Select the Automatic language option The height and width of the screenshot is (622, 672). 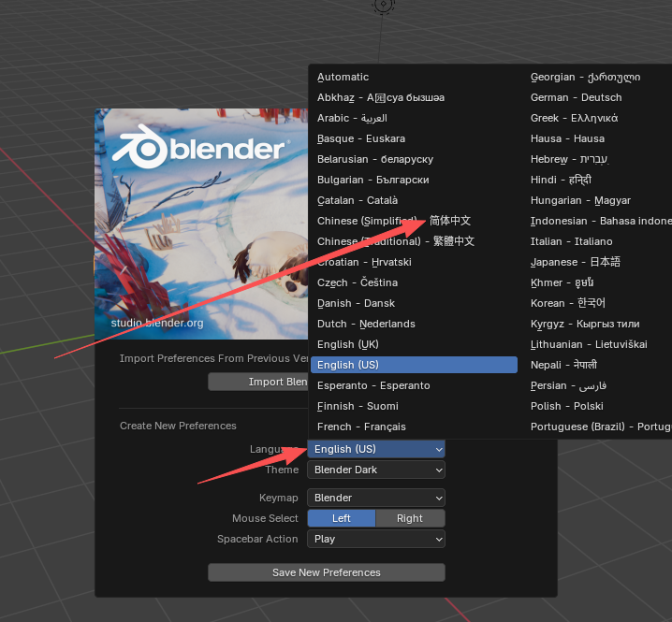414,77
